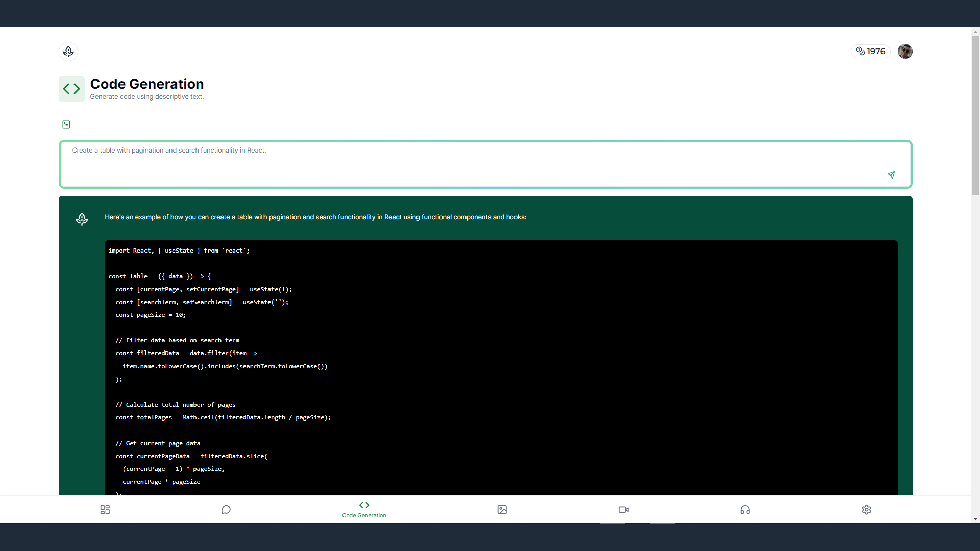980x551 pixels.
Task: Open the chat bubble icon in bottom bar
Action: click(x=226, y=510)
